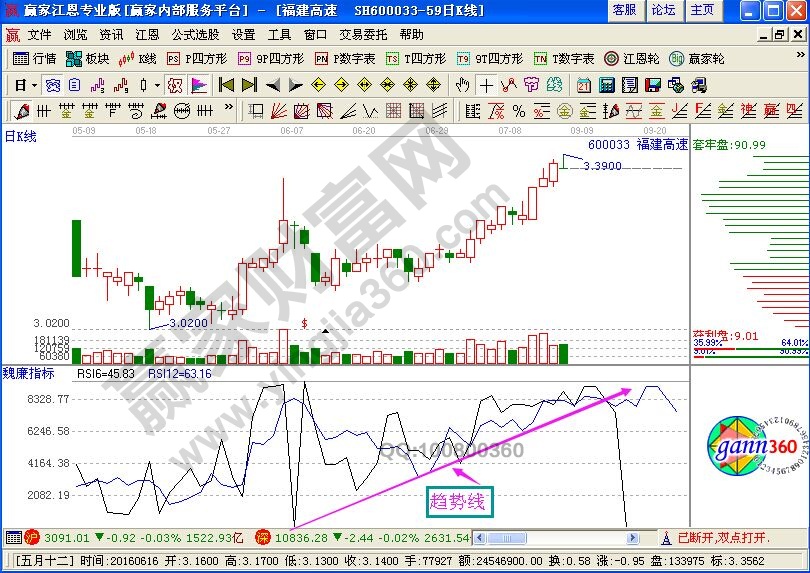
Task: Expand the candlestick chart type dropdown arrow
Action: [x=158, y=85]
